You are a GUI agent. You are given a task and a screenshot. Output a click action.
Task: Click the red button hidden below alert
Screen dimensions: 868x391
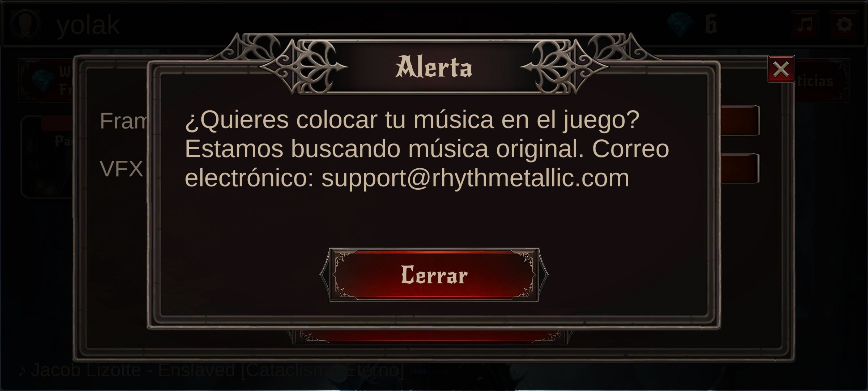[430, 336]
